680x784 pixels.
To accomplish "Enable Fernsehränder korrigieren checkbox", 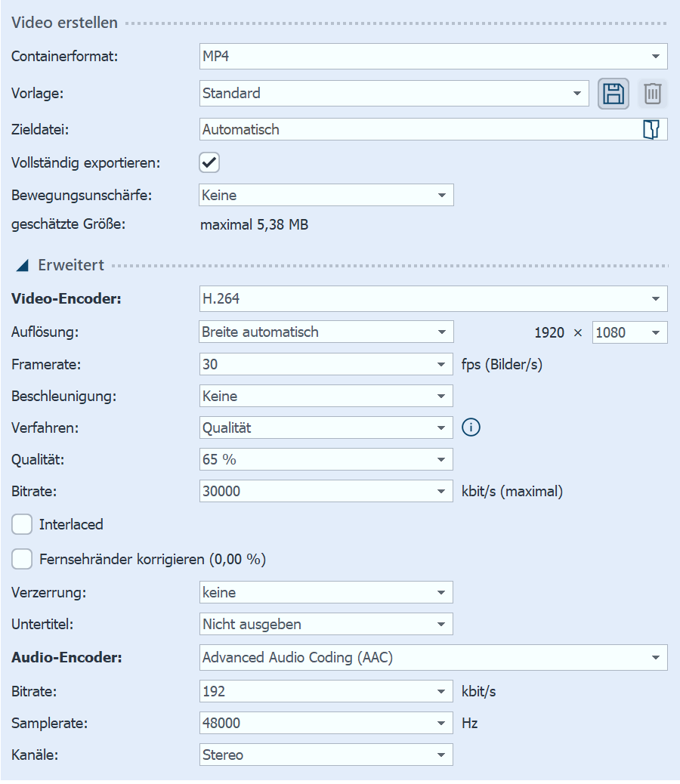I will click(22, 560).
